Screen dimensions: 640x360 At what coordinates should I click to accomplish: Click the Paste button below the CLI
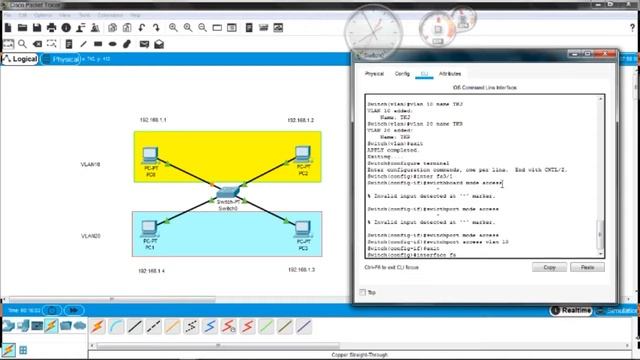[587, 267]
